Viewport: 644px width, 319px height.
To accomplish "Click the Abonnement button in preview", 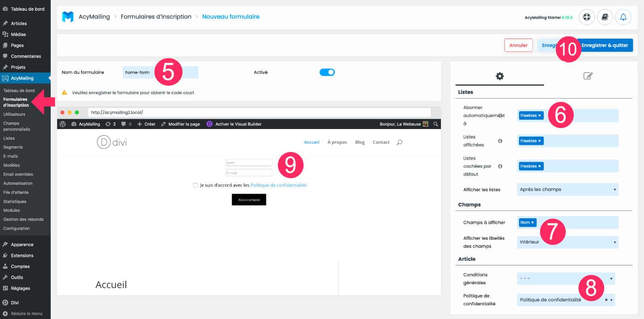I will coord(249,200).
